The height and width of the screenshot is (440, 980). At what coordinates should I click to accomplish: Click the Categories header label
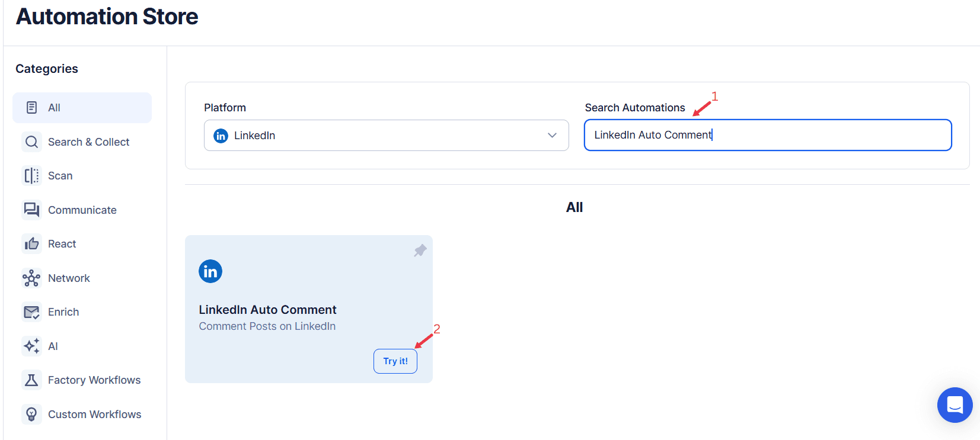(46, 68)
